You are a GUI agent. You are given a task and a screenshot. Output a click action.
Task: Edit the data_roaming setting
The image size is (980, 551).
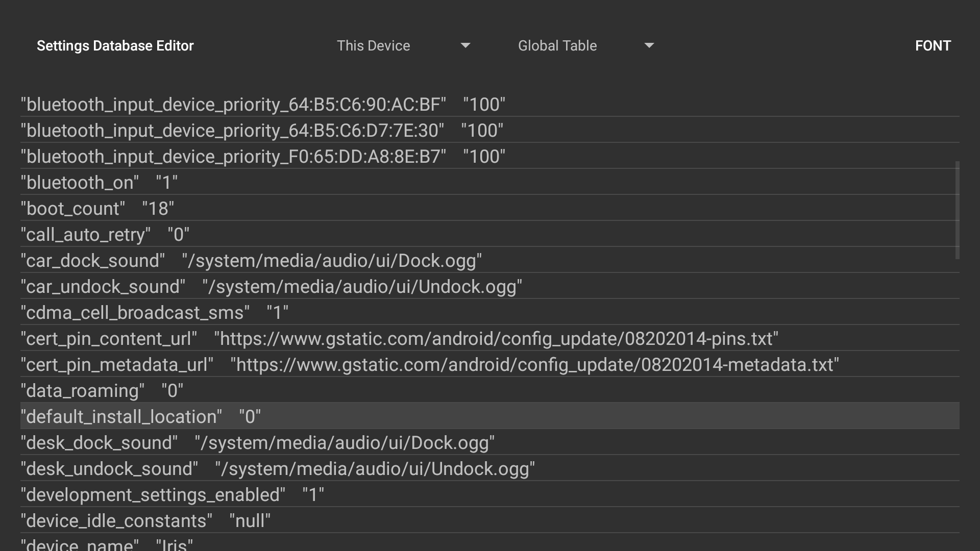[x=102, y=390]
